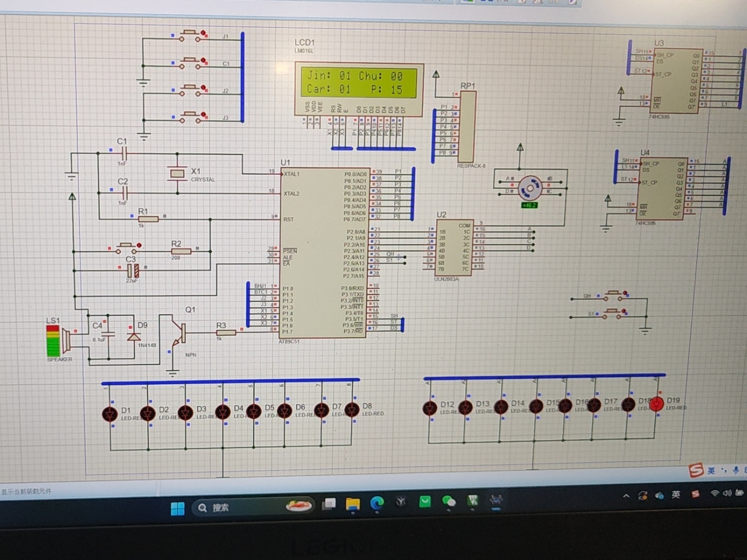This screenshot has height=560, width=747.
Task: Select the C3 22uF electrolytic capacitor
Action: [x=133, y=271]
